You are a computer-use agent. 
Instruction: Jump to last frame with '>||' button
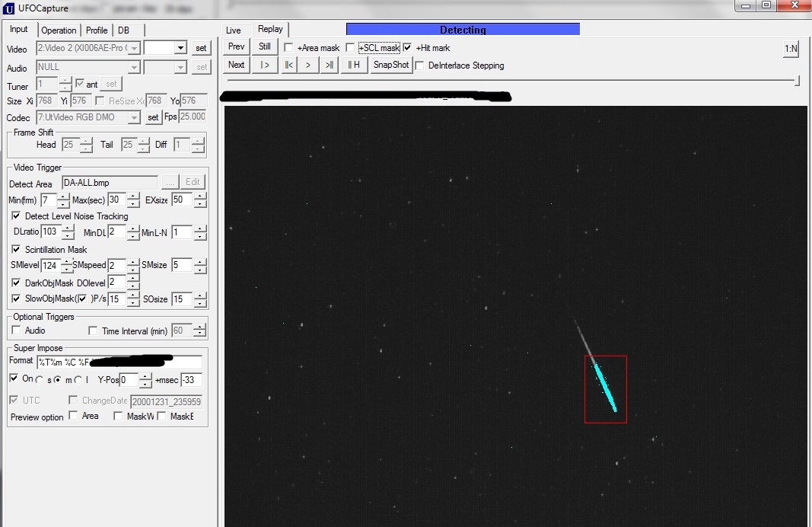point(328,65)
